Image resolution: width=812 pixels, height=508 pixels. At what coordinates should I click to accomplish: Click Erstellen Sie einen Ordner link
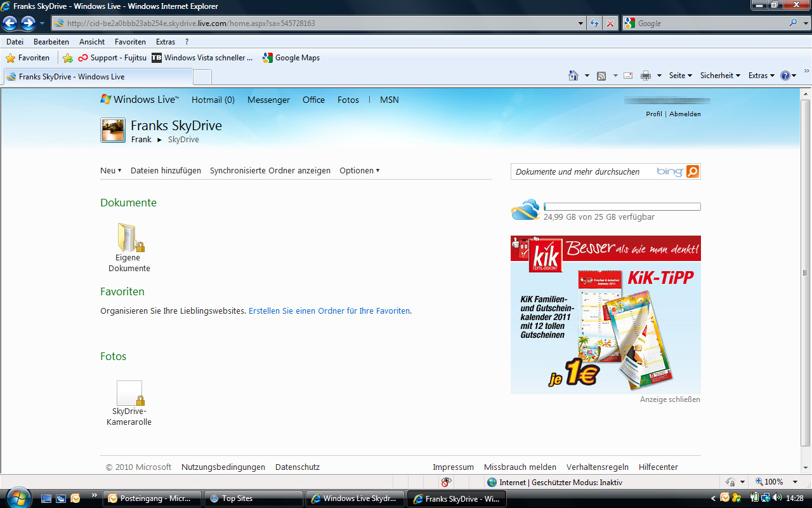329,311
